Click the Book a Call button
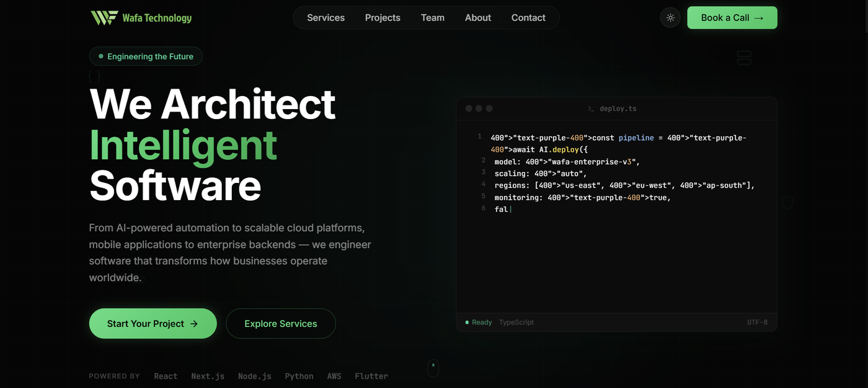The image size is (868, 388). coord(732,18)
